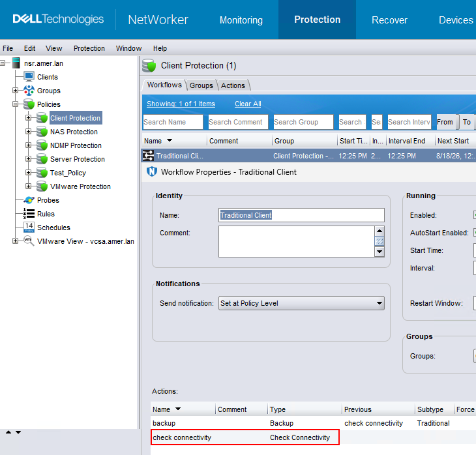The height and width of the screenshot is (455, 476).
Task: Click the Rules list icon
Action: [29, 214]
